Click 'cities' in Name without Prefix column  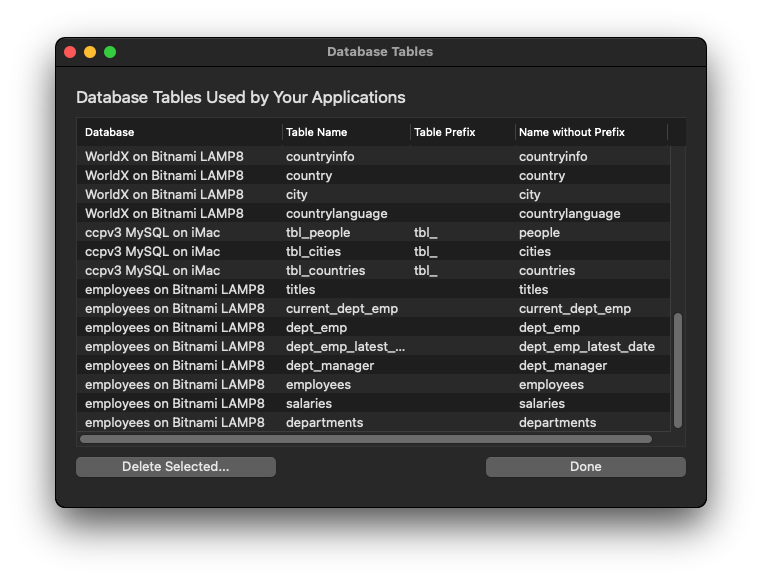pos(535,251)
